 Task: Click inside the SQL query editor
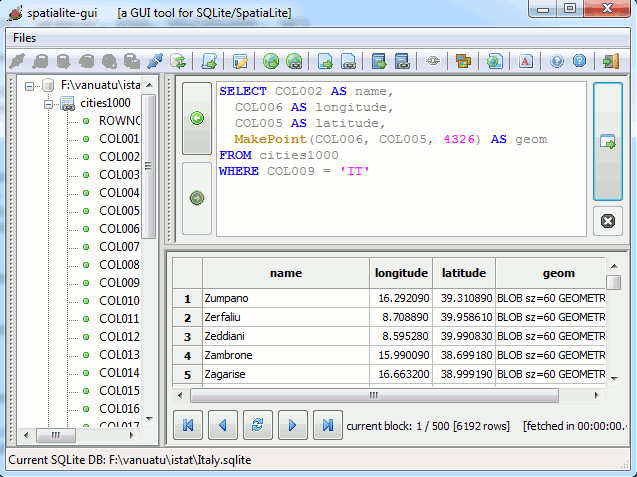tap(401, 159)
